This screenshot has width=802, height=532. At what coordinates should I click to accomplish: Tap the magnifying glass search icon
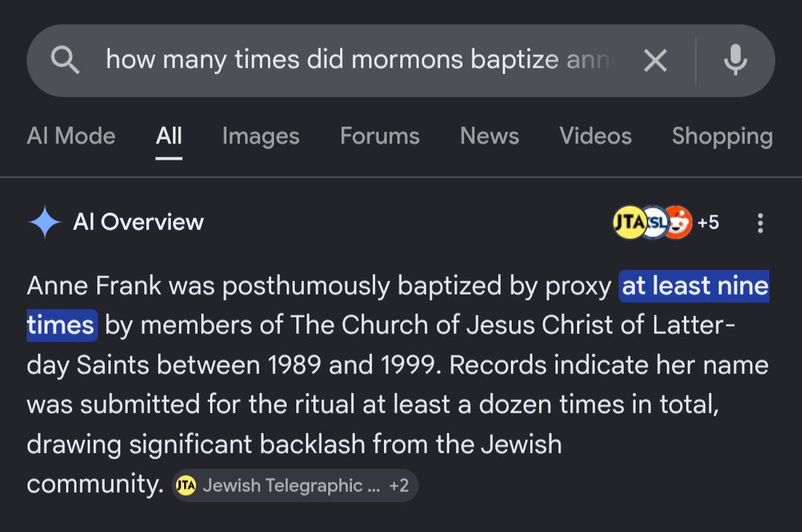[x=65, y=60]
